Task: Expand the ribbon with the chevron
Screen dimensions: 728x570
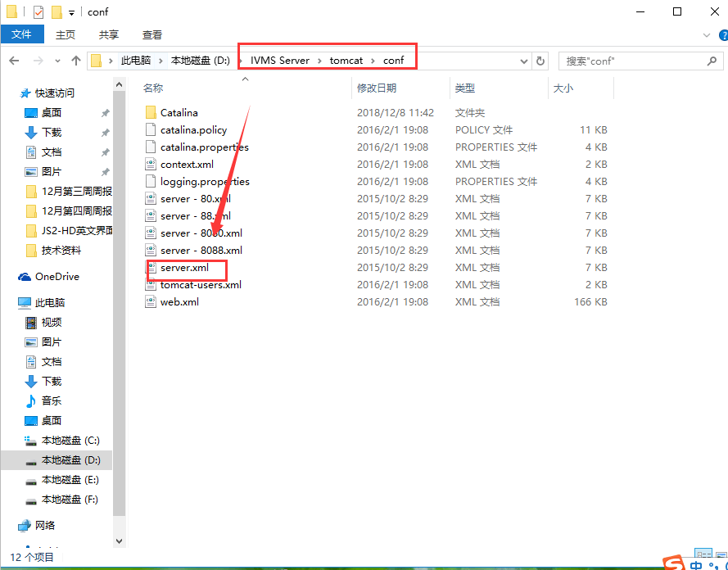Action: point(707,35)
